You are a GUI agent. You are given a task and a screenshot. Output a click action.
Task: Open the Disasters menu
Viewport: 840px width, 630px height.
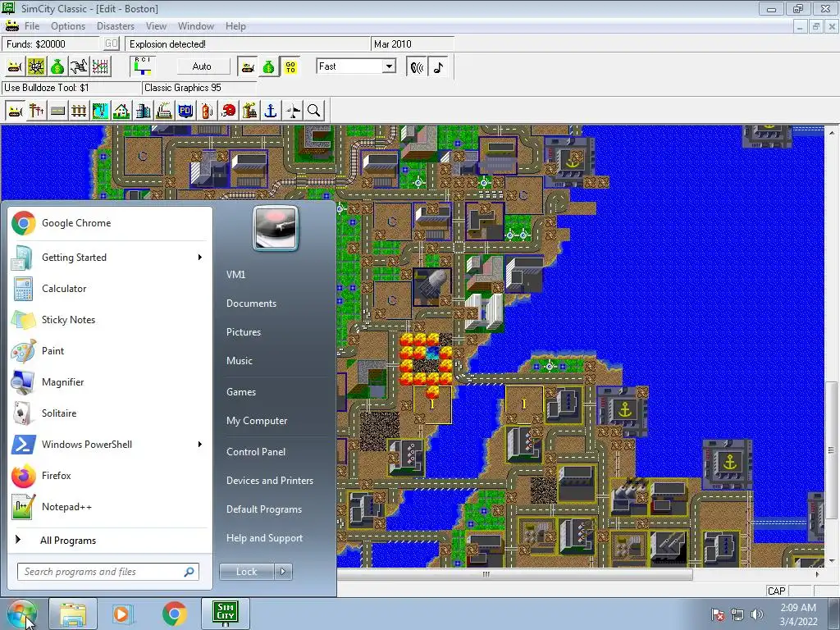(116, 26)
